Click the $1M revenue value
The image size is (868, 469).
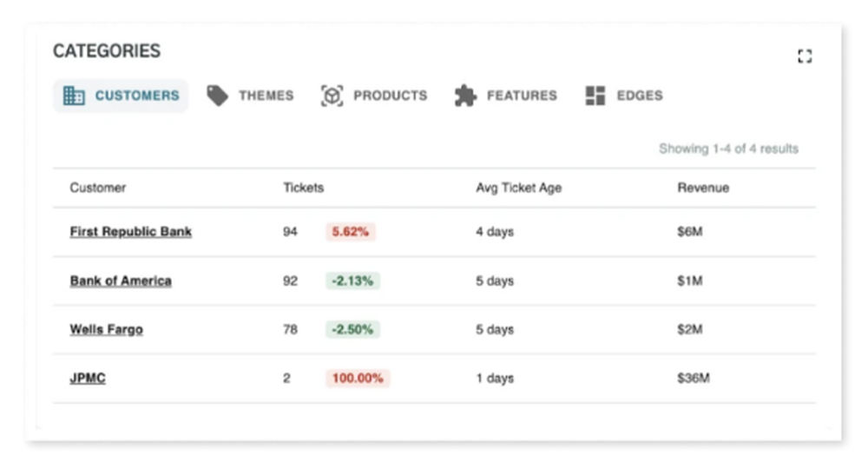tap(690, 281)
